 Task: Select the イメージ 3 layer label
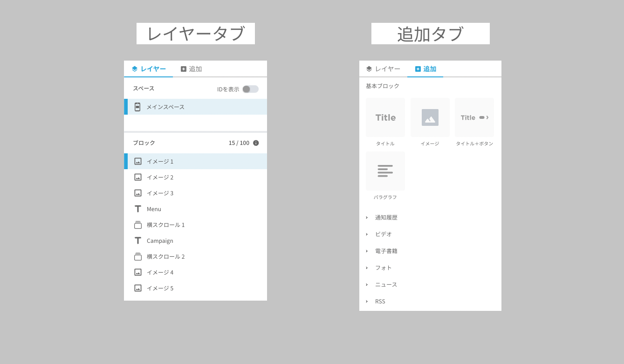(160, 193)
